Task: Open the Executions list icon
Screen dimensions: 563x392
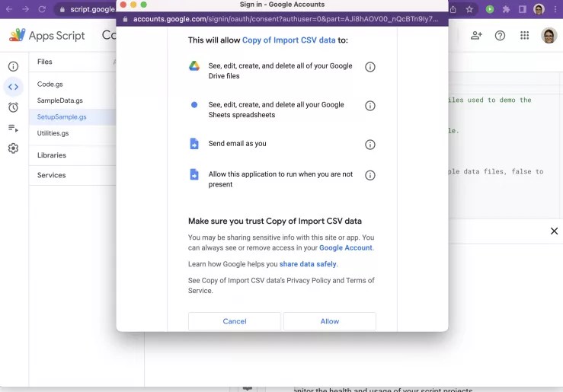Action: coord(13,128)
